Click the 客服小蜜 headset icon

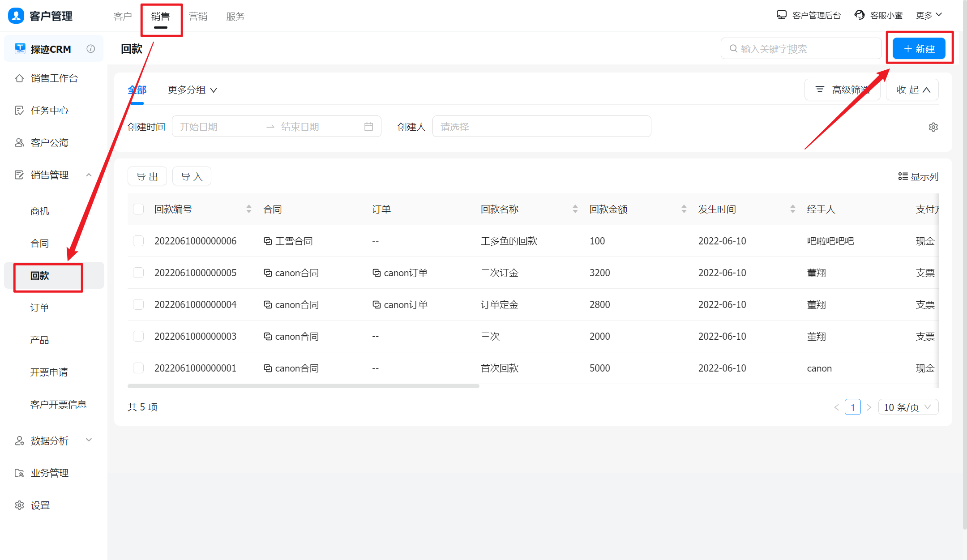[859, 15]
